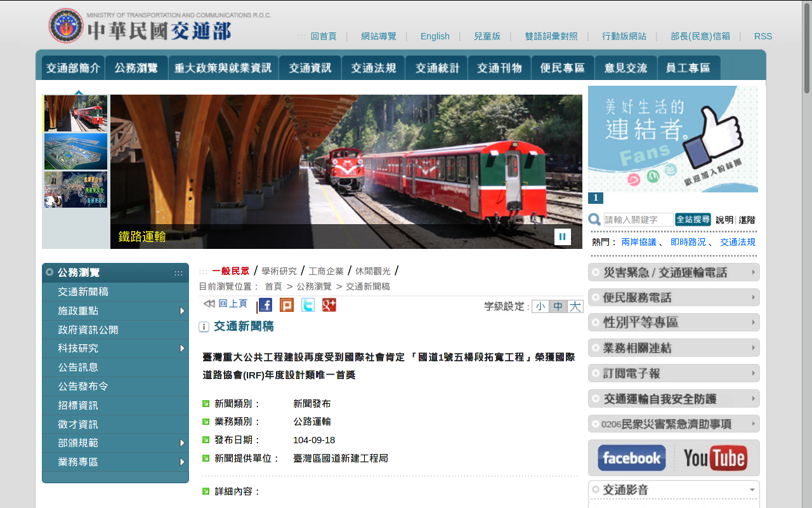Open the YouTube channel logo

715,458
